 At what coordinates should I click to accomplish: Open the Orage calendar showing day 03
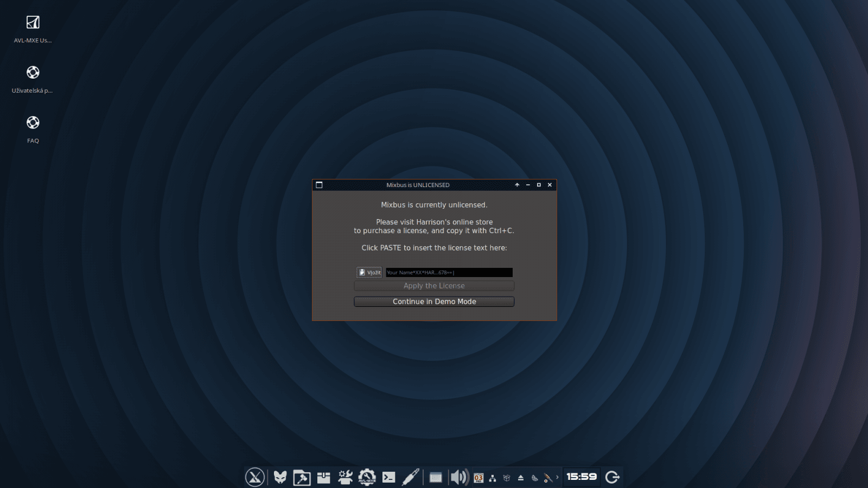(478, 478)
